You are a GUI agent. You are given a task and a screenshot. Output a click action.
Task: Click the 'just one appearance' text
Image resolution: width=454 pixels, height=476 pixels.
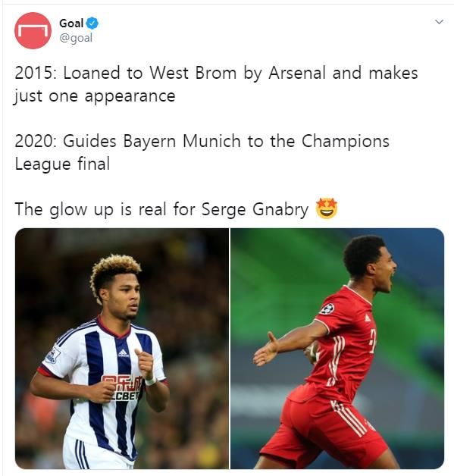coord(95,96)
